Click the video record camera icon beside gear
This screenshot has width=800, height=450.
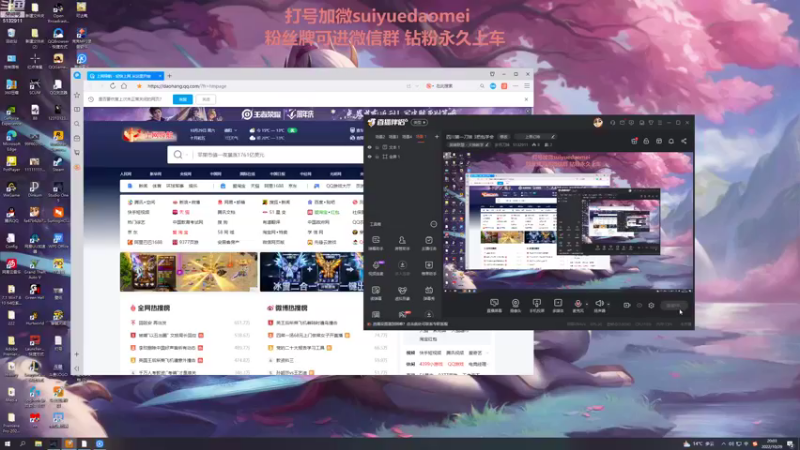click(x=627, y=305)
